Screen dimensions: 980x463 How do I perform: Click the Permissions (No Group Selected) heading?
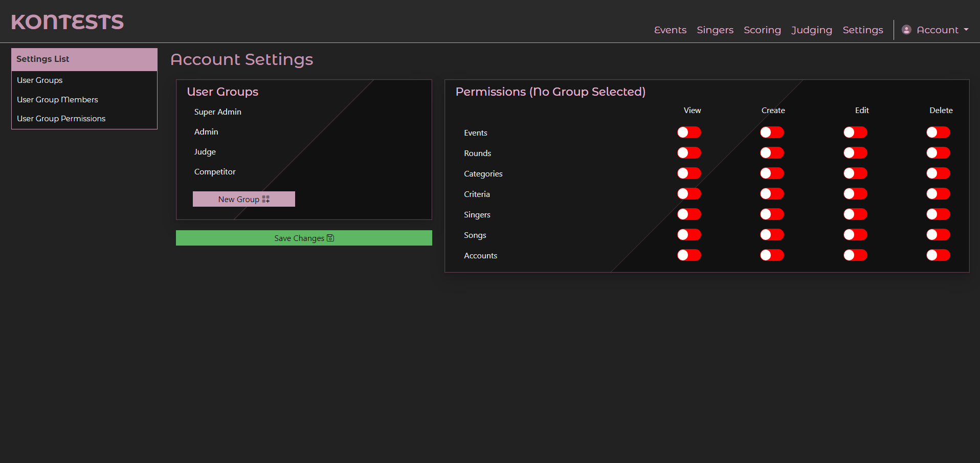tap(550, 92)
